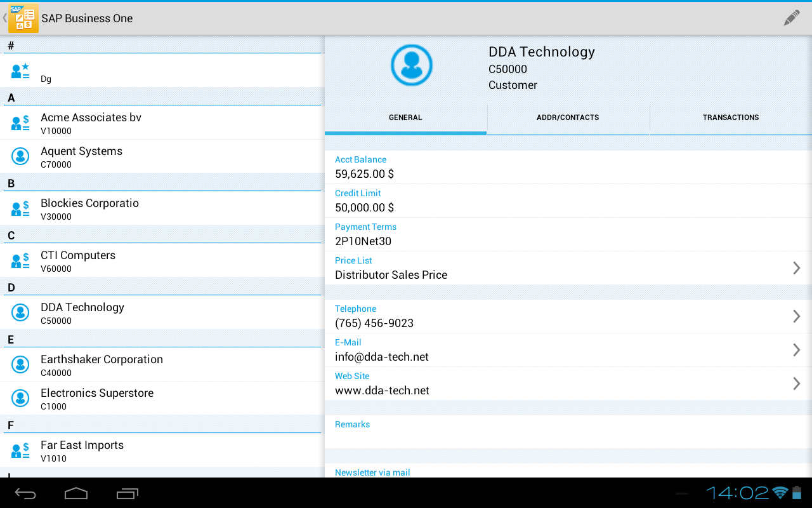Tap the Android Home button
The width and height of the screenshot is (812, 508).
coord(76,493)
